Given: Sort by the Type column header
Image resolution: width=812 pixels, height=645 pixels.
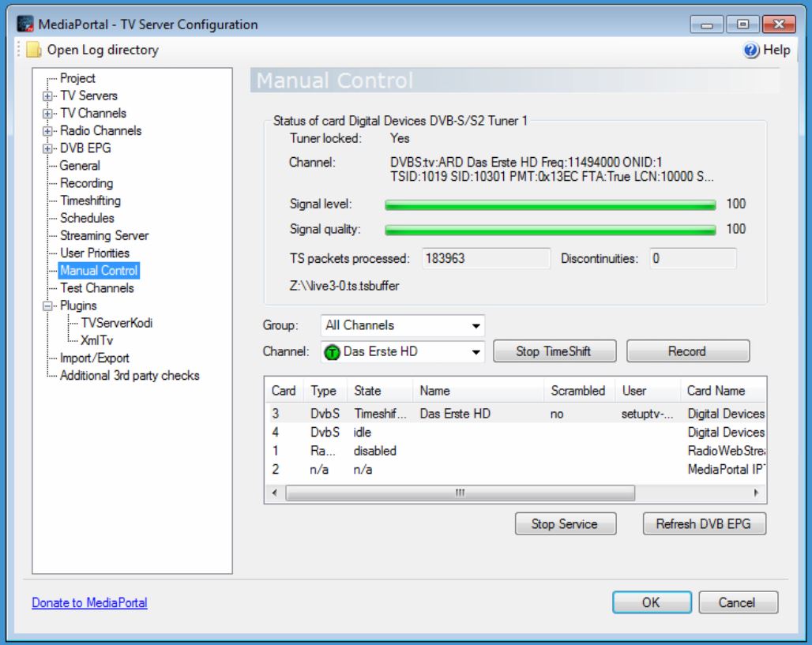Looking at the screenshot, I should (x=325, y=391).
